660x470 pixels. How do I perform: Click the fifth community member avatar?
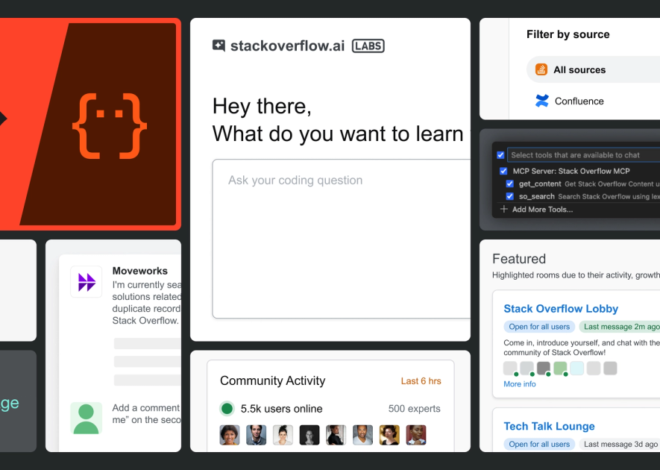[x=336, y=435]
